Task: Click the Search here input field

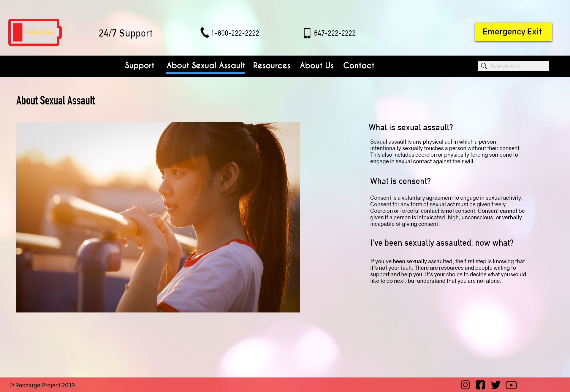Action: (514, 66)
